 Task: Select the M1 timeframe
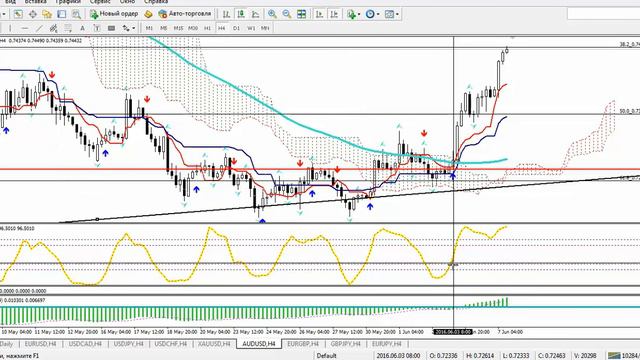[x=149, y=28]
